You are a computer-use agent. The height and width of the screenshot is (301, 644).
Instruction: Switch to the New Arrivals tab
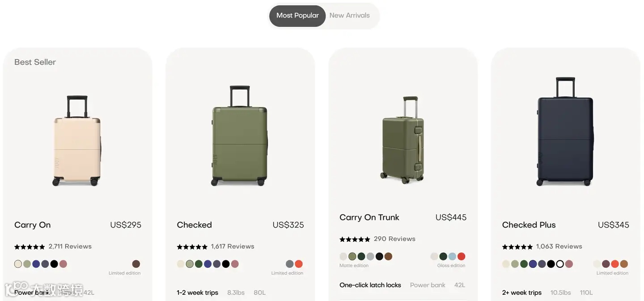tap(349, 16)
